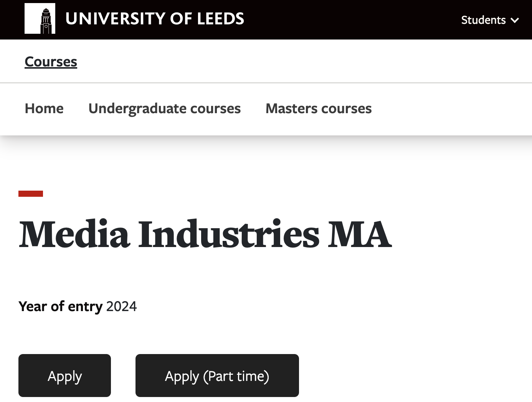Click the University of Leeds tower logo

(40, 18)
